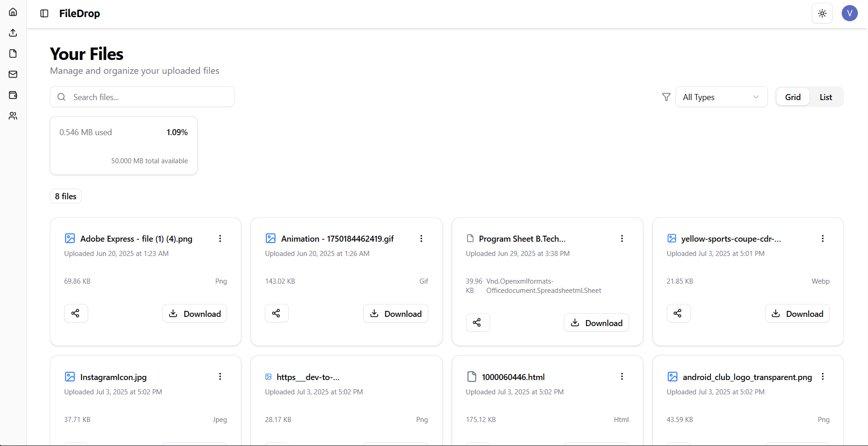This screenshot has width=868, height=446.
Task: Open the Home page from the sidebar
Action: 12,12
